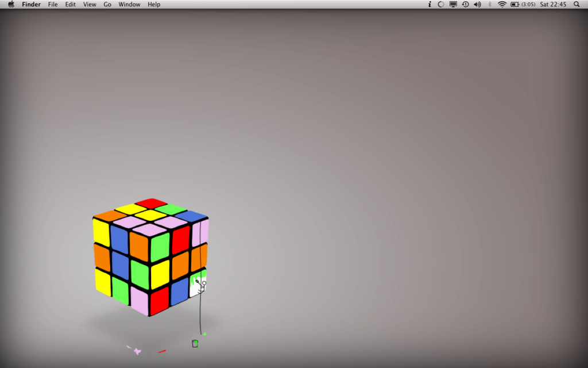
Task: Click the Displays menu bar icon
Action: (x=453, y=5)
